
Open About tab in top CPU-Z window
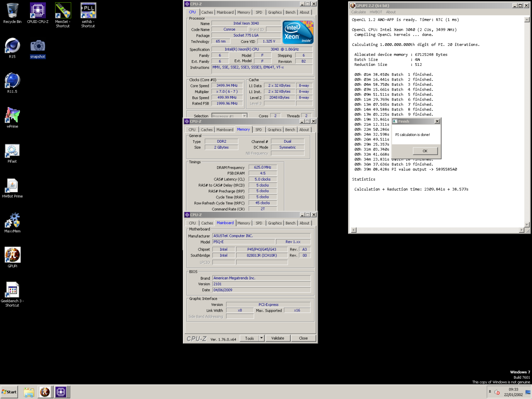click(304, 12)
